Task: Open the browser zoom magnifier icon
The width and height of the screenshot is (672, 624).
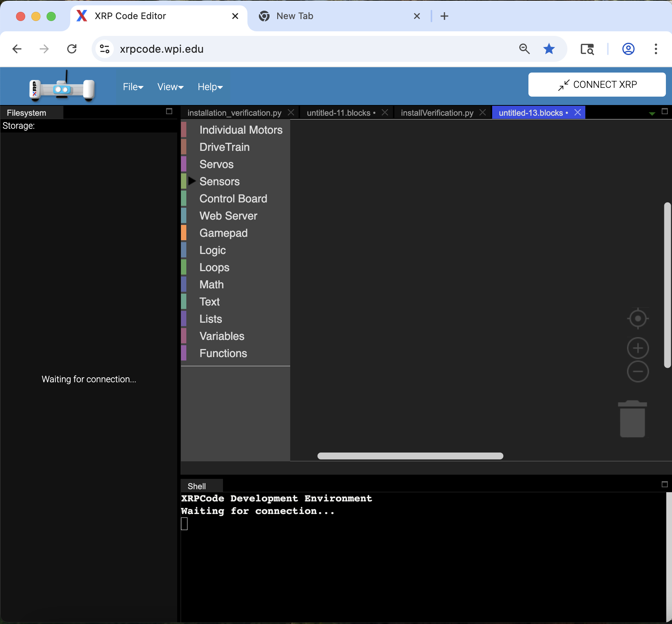Action: (525, 49)
